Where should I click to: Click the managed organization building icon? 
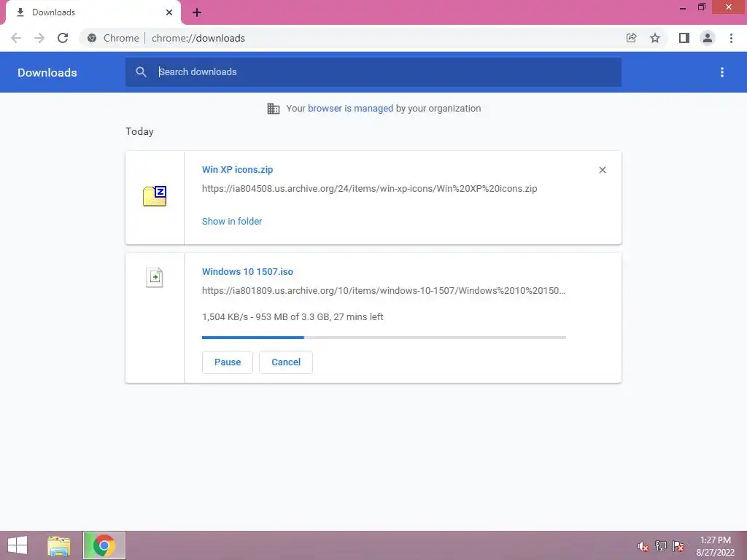(274, 109)
